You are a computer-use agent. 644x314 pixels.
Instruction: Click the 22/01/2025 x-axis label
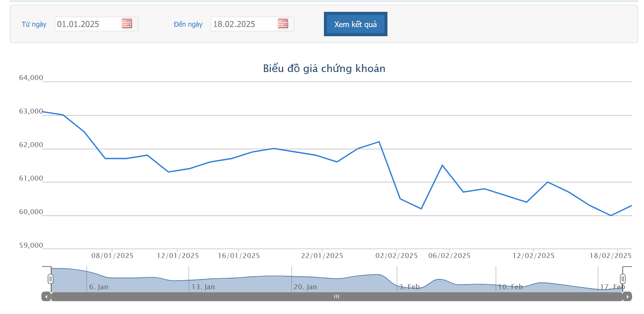(322, 256)
